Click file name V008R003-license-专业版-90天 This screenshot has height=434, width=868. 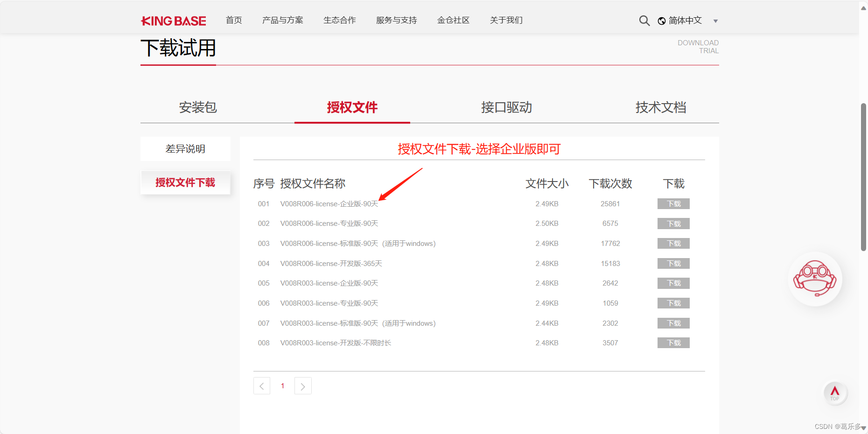point(329,303)
